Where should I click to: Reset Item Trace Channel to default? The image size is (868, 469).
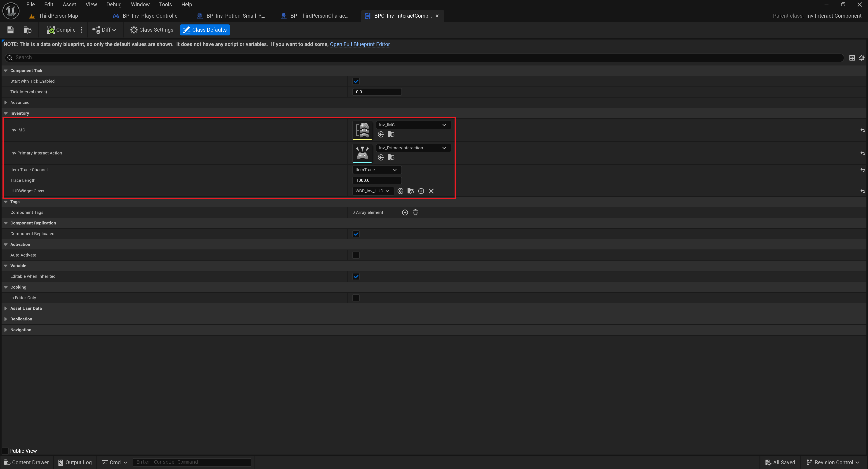(x=862, y=170)
